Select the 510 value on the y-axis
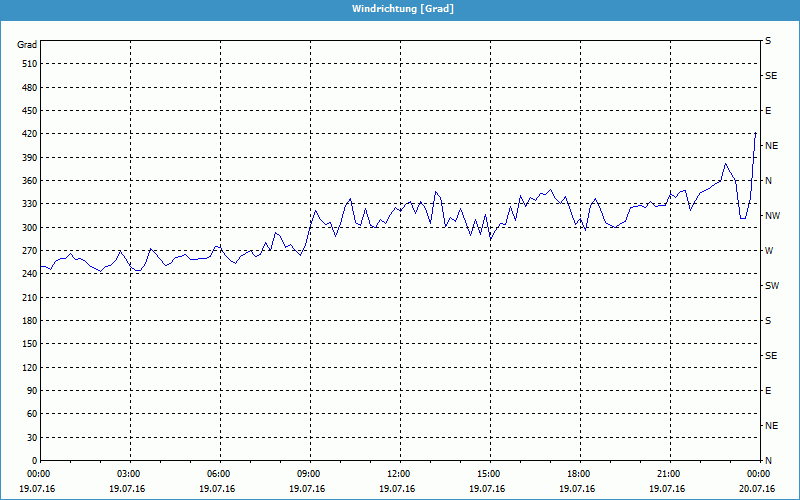Screen dimensions: 800x500 27,64
